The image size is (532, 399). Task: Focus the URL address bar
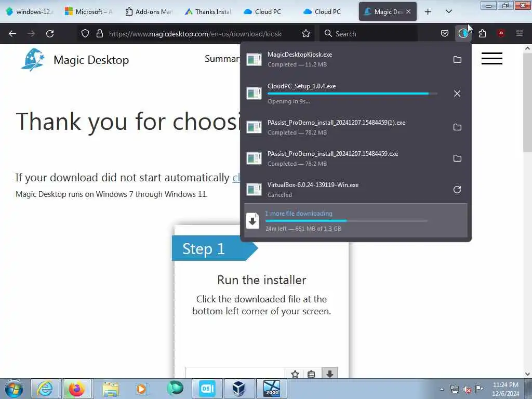[195, 34]
